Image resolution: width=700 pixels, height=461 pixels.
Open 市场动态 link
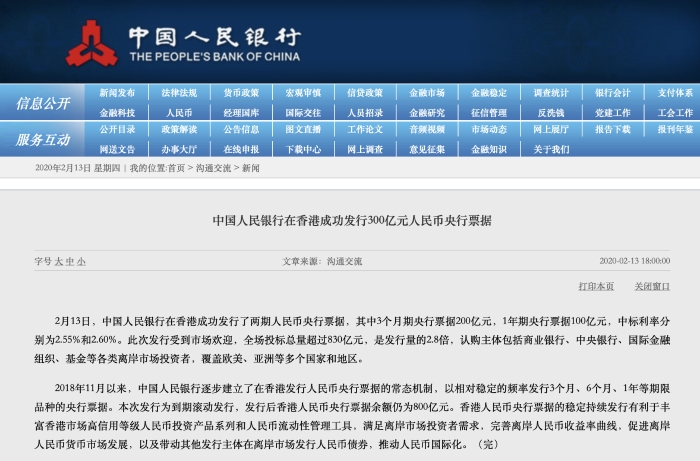pyautogui.click(x=489, y=129)
